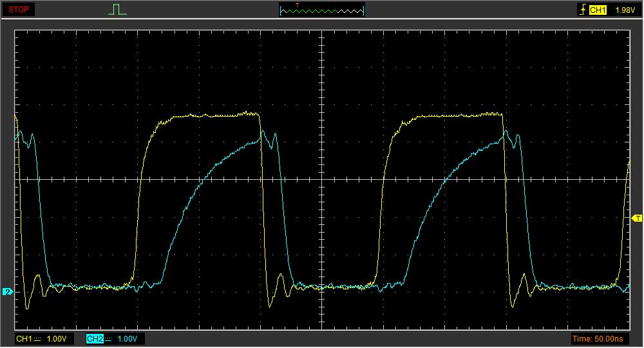Click the cyan channel 2 ground marker
Screen dimensions: 644x348
point(7,292)
